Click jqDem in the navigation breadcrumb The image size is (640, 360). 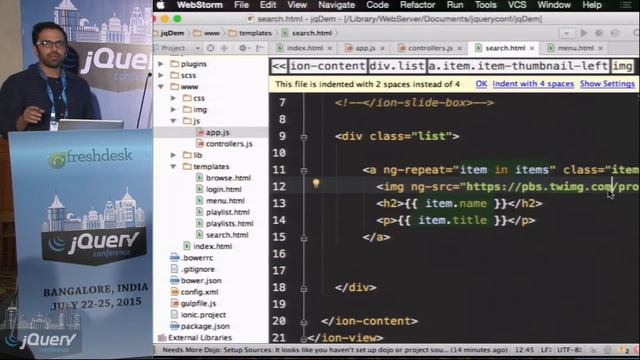tap(172, 33)
